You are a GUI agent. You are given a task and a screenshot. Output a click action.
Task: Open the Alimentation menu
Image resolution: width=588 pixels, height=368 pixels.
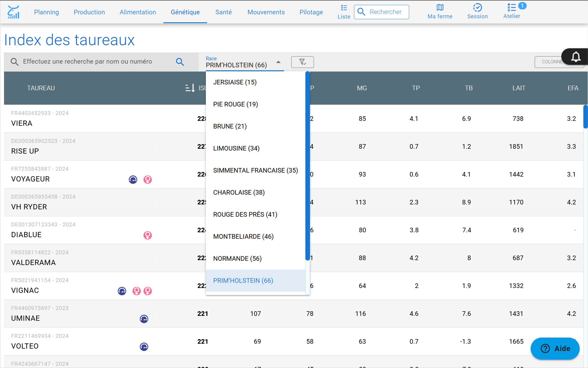pos(138,12)
